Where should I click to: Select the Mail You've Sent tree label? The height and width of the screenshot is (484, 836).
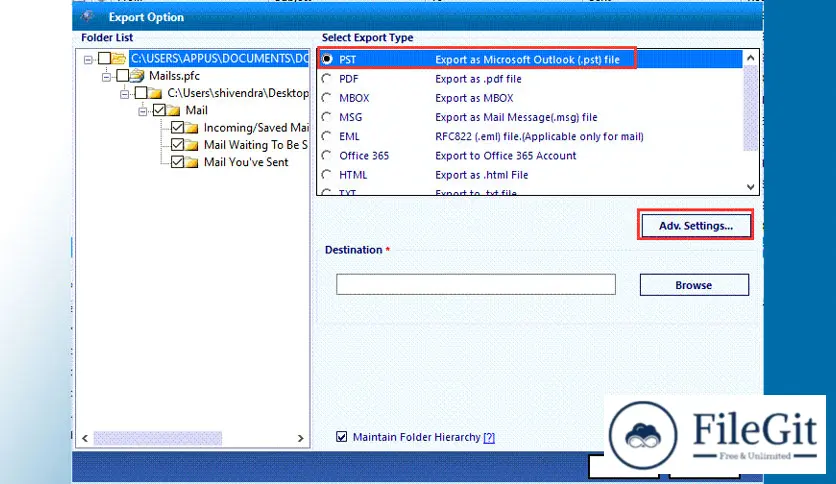(246, 162)
